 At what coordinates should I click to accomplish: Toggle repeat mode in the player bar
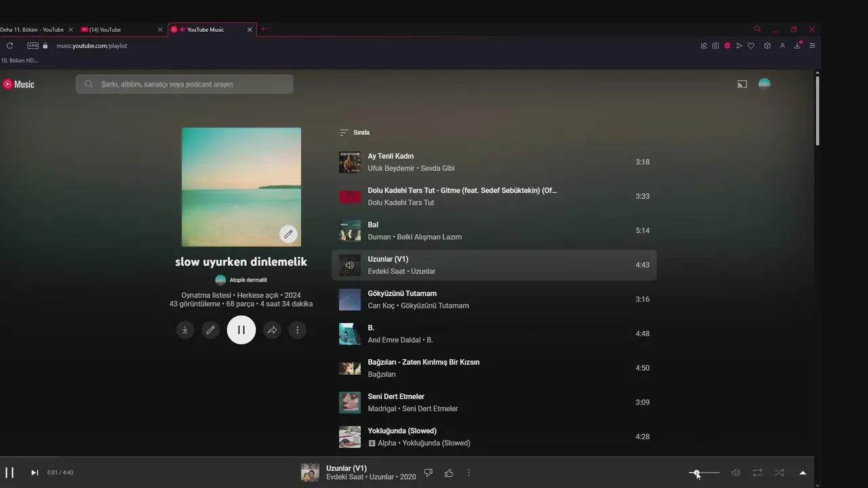757,472
